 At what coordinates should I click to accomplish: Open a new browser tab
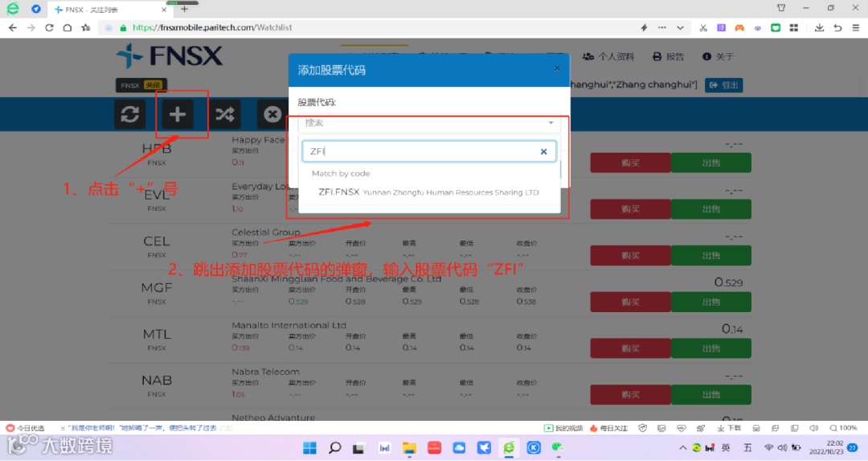tap(184, 9)
